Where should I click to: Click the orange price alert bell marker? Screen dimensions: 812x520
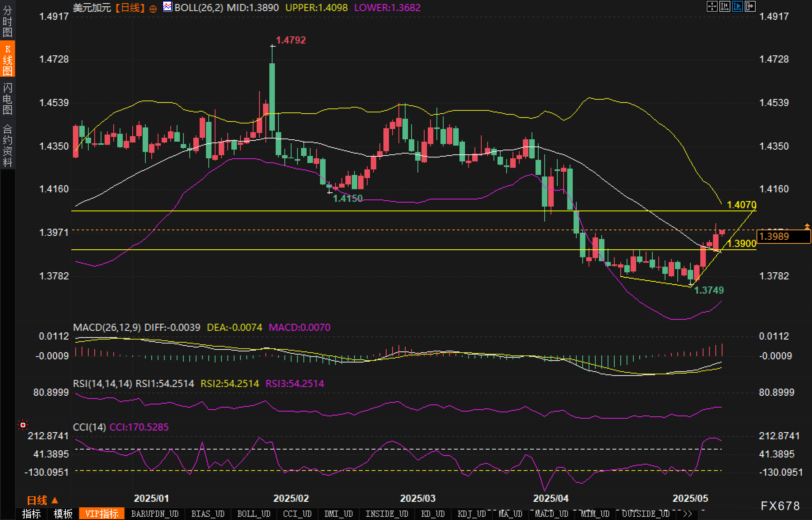[x=807, y=226]
